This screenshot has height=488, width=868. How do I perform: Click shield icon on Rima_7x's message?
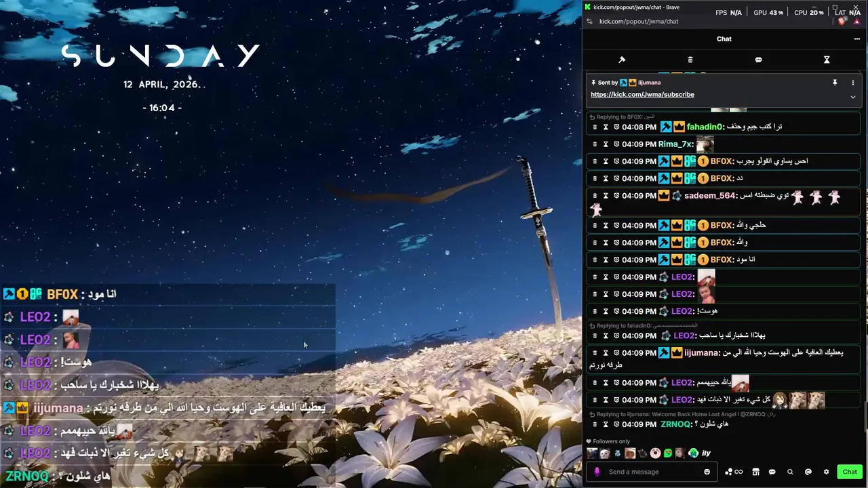point(616,144)
